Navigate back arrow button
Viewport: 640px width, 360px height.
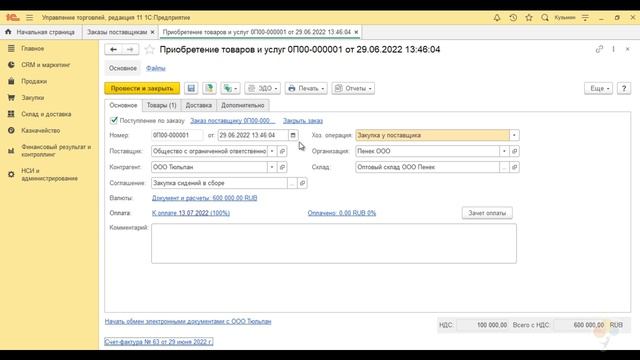[113, 49]
